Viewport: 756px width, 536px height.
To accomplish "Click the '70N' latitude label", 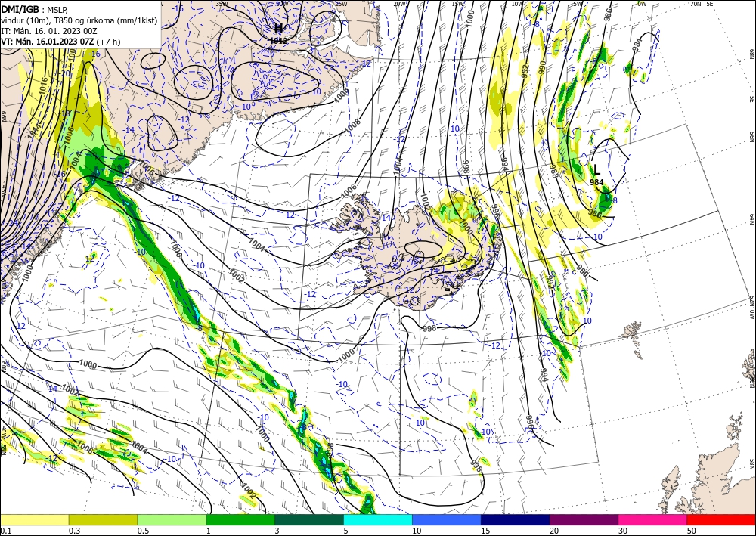I will tap(696, 4).
